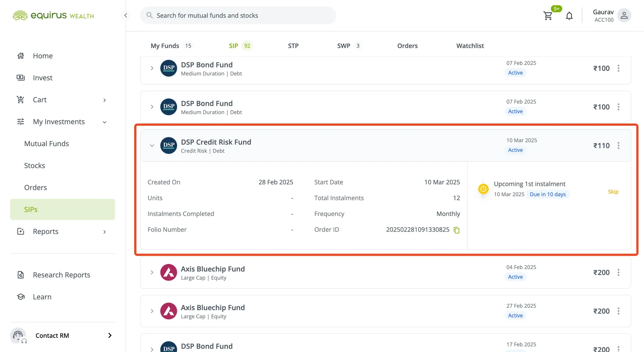Click the Axis Bluechip 04 Feb fund logo
The height and width of the screenshot is (352, 644).
click(x=169, y=272)
